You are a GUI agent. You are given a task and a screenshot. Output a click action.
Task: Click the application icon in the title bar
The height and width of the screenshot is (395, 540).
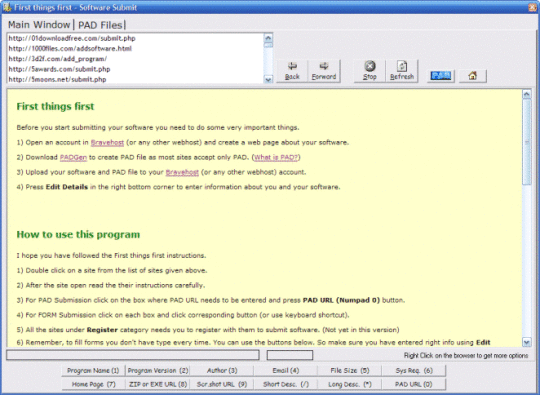7,7
